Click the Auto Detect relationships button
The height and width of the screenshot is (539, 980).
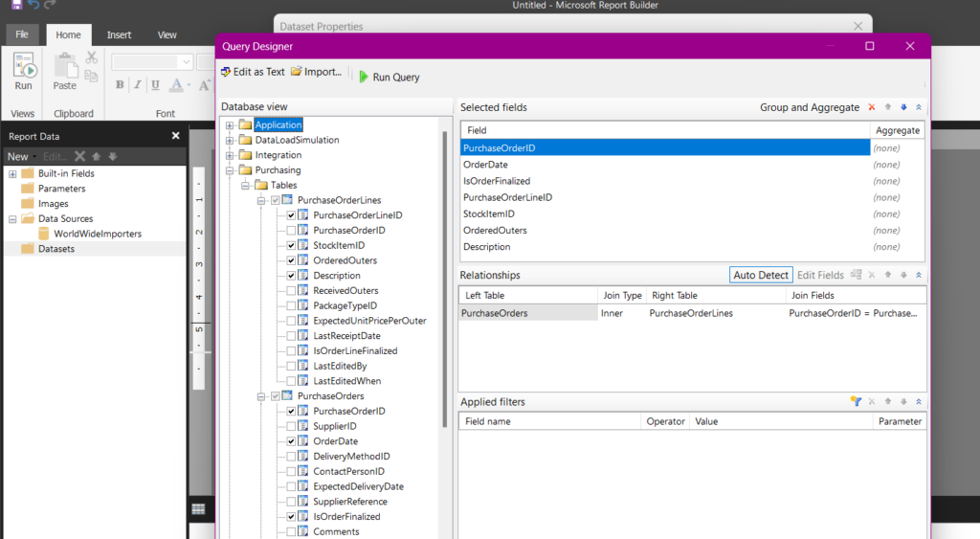click(761, 275)
